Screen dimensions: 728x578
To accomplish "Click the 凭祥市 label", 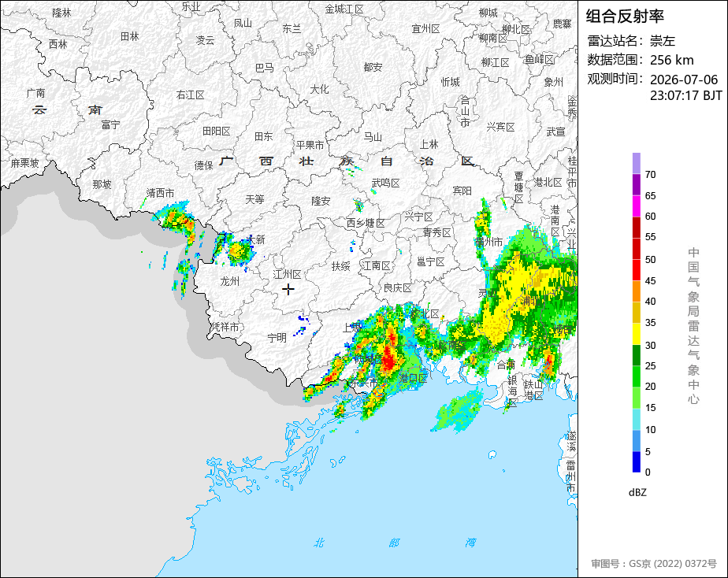I will click(225, 327).
